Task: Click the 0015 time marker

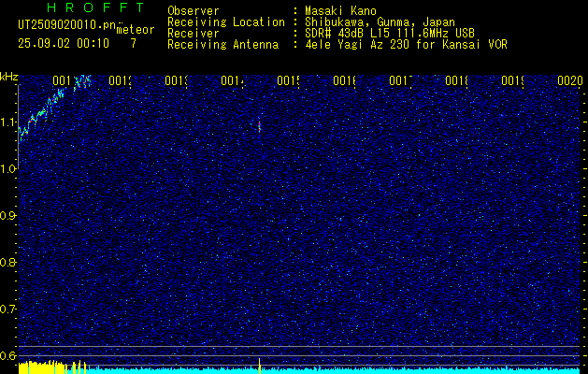Action: 289,80
